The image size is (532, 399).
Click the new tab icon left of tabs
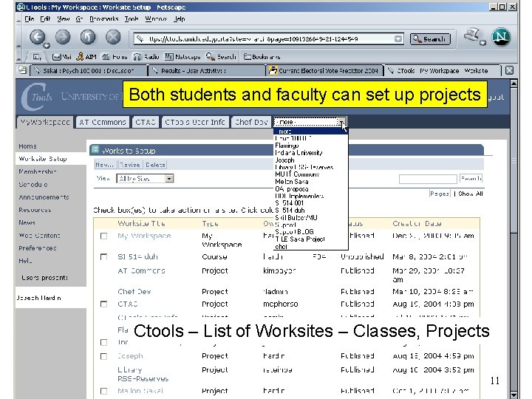pyautogui.click(x=22, y=70)
